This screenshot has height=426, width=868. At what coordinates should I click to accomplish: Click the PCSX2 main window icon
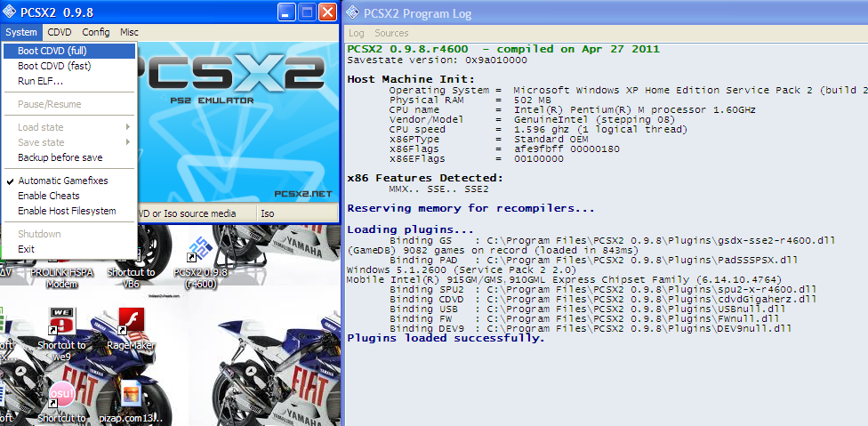click(10, 12)
